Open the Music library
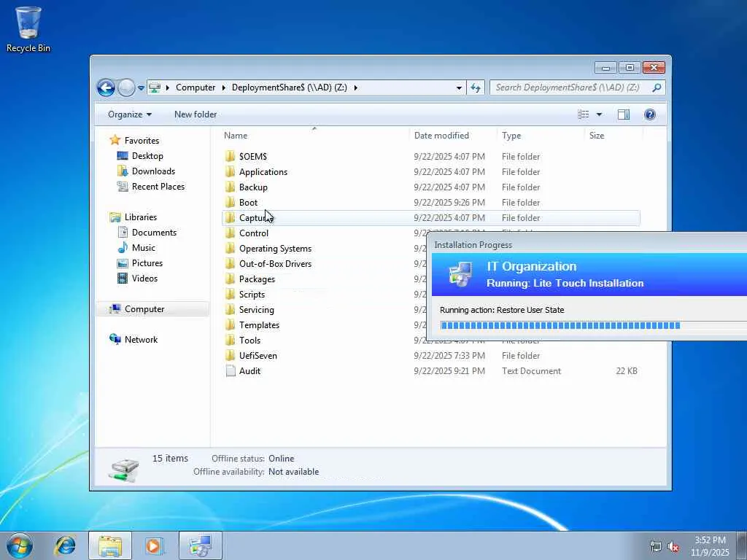747x560 pixels. tap(144, 248)
